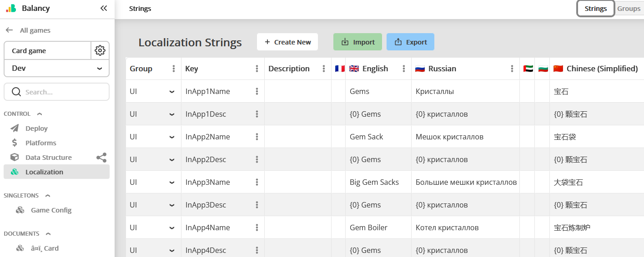The height and width of the screenshot is (257, 644).
Task: Click the sidebar Search field
Action: tap(56, 92)
